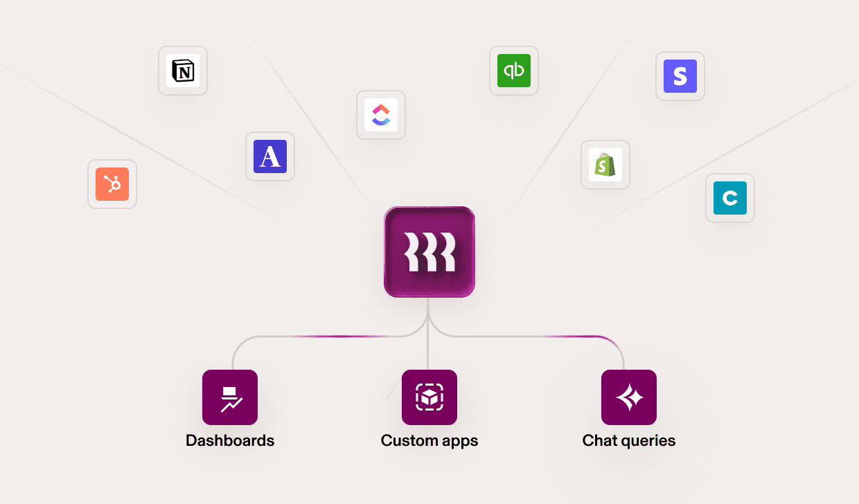Click the Custom apps cube icon
This screenshot has height=504, width=859.
429,397
